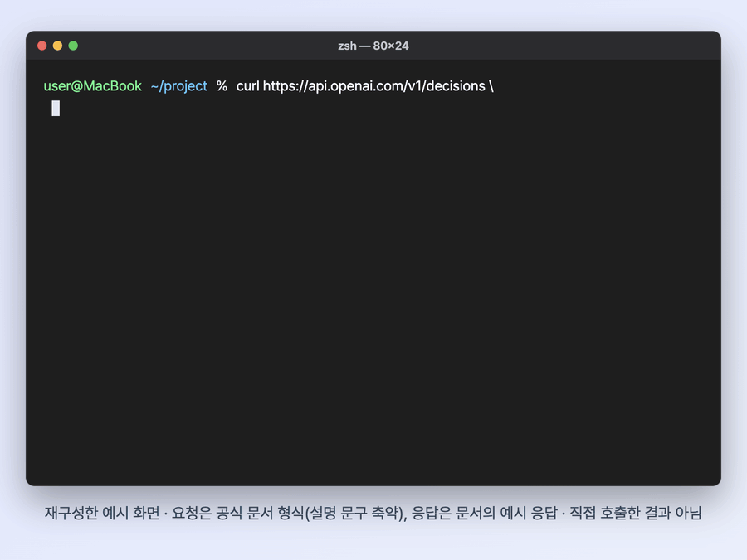
Task: Click the trailing backslash in the command
Action: [491, 86]
